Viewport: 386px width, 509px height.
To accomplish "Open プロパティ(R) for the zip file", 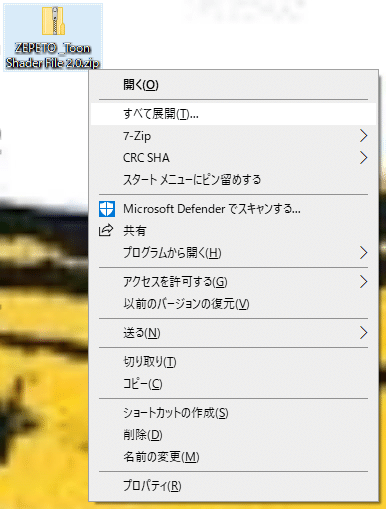I will click(x=233, y=486).
